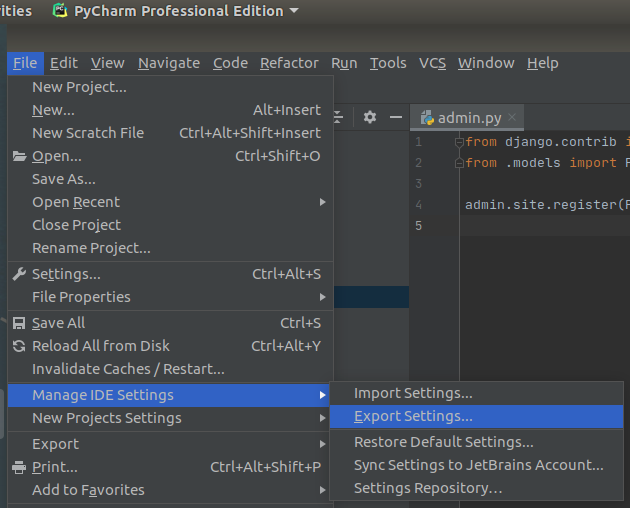Select Invalidate Caches / Restart... entry
Image resolution: width=630 pixels, height=508 pixels.
pos(170,369)
